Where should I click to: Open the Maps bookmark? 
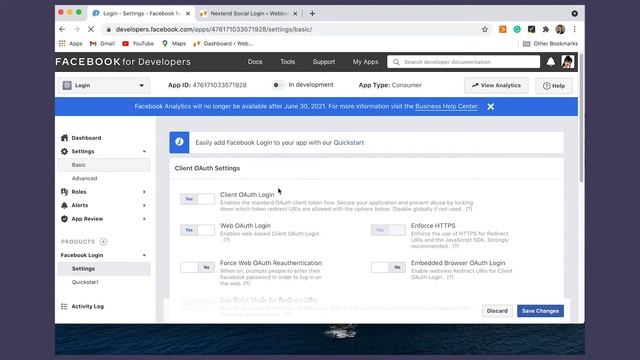pyautogui.click(x=174, y=43)
